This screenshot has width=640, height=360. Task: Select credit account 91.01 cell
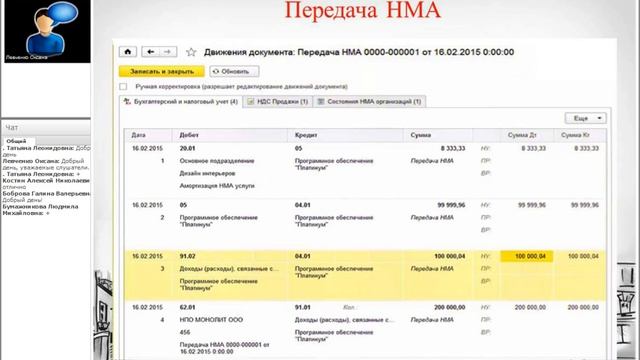(302, 307)
